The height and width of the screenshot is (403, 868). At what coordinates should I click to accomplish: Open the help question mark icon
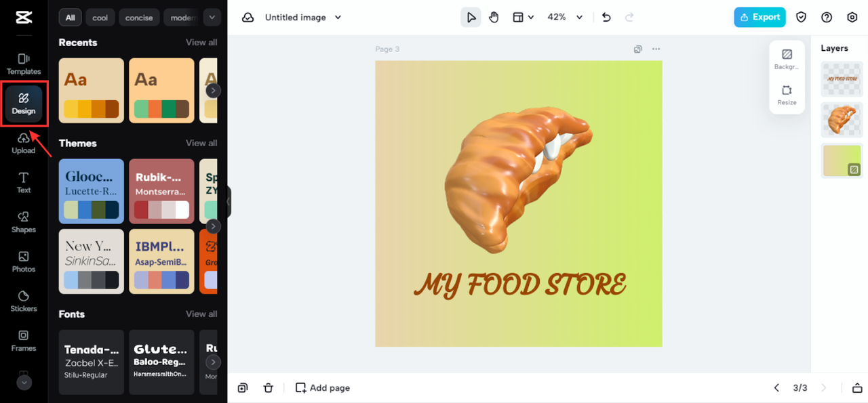click(x=827, y=18)
